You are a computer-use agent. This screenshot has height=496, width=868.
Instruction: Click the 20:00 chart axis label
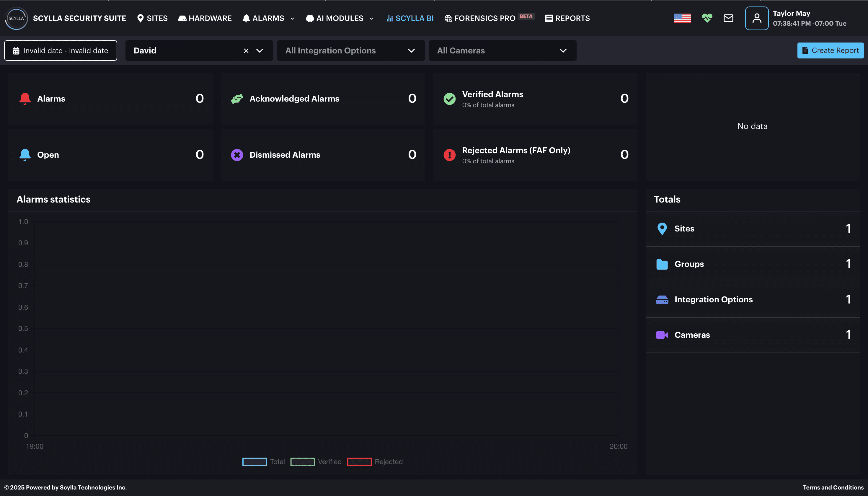pos(618,447)
